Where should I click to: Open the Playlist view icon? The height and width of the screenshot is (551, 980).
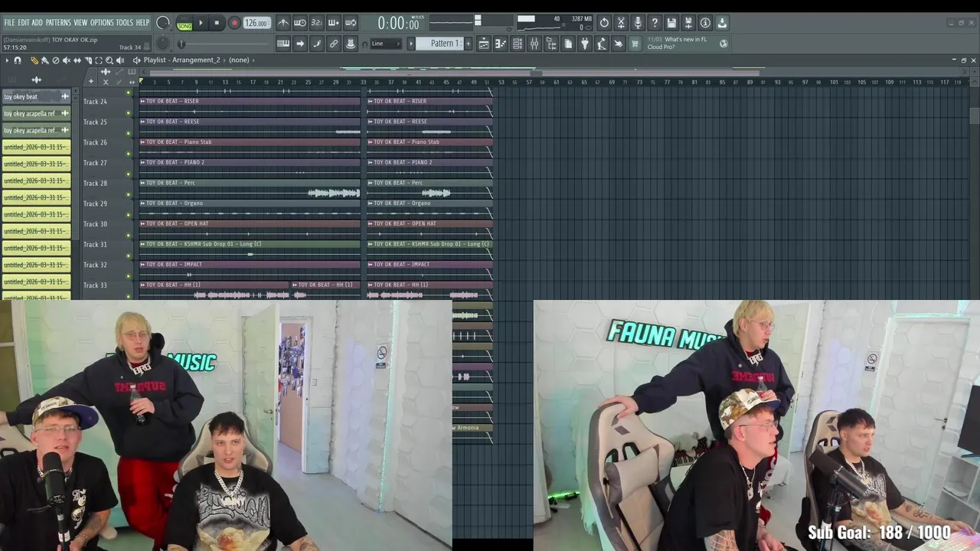pos(484,44)
